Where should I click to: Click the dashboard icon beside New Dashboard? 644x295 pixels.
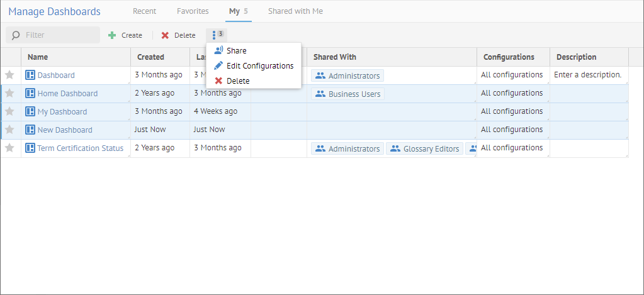(x=30, y=130)
